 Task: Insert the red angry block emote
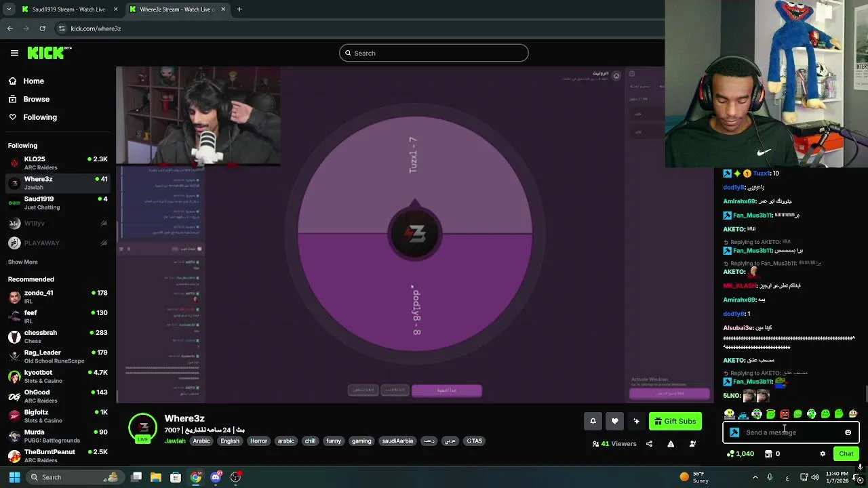point(785,413)
